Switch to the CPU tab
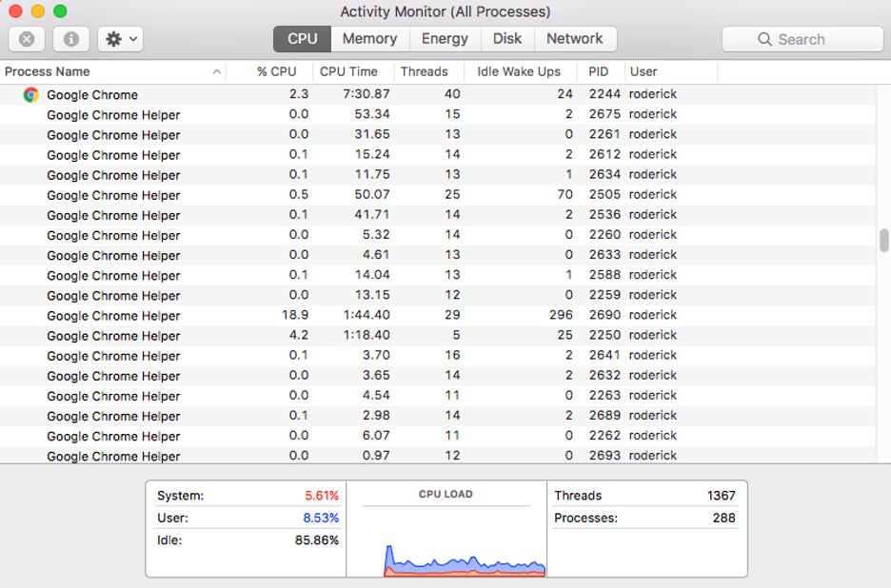This screenshot has height=588, width=891. coord(303,39)
